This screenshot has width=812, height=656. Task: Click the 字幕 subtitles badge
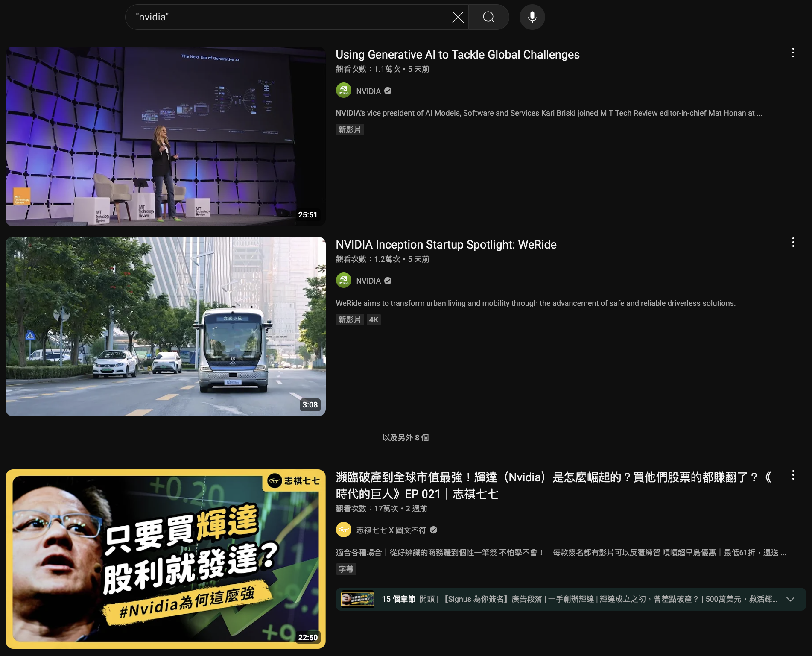click(346, 569)
